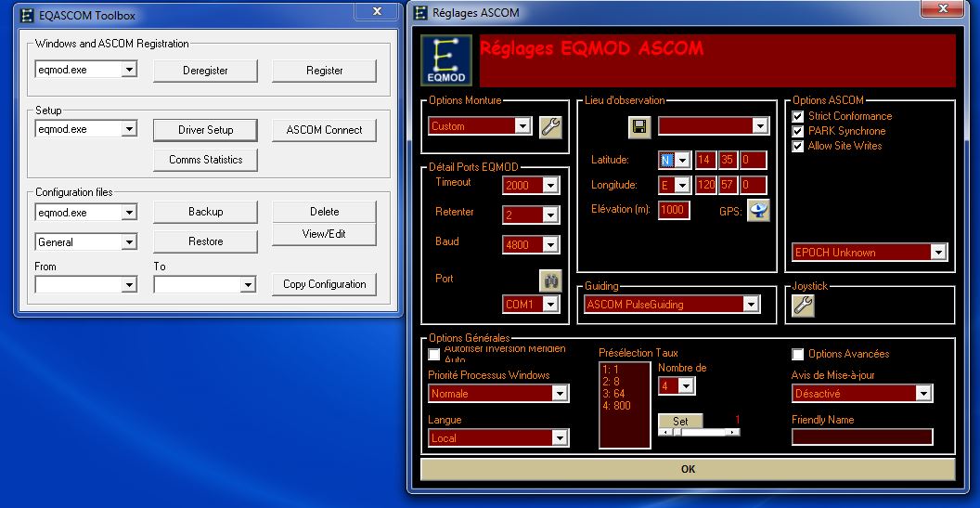Click latitude minutes field 35
This screenshot has height=508, width=980.
coord(728,160)
